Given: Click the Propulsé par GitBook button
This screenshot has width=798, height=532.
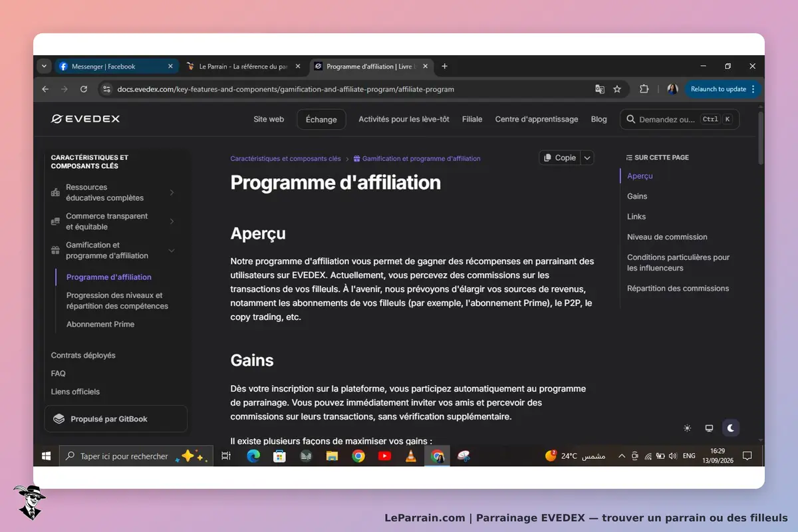Looking at the screenshot, I should [x=116, y=419].
